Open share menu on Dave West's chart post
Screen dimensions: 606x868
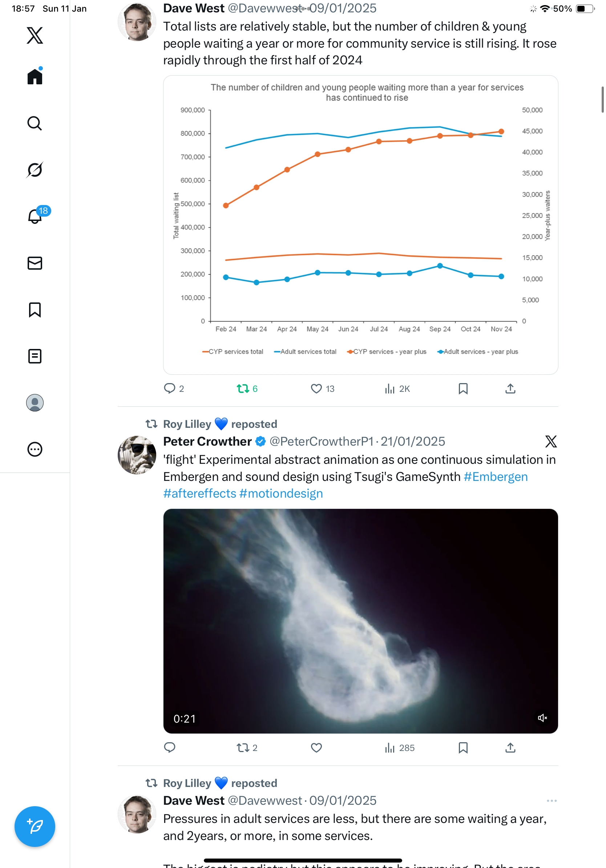510,389
